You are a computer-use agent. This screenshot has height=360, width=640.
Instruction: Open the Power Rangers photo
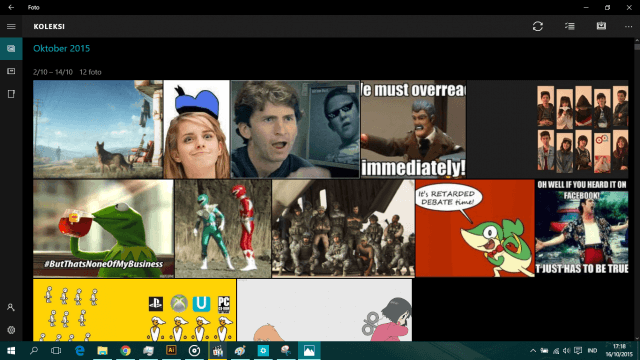[223, 229]
